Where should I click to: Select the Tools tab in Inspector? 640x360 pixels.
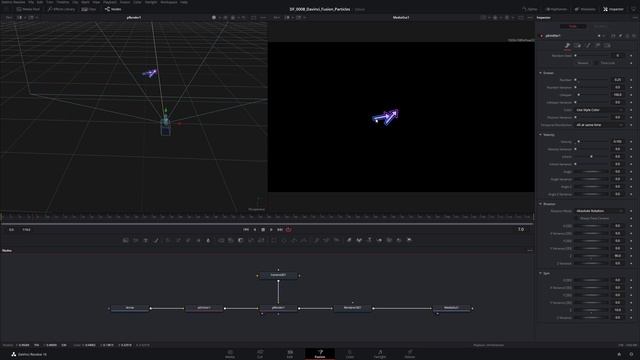tap(573, 26)
